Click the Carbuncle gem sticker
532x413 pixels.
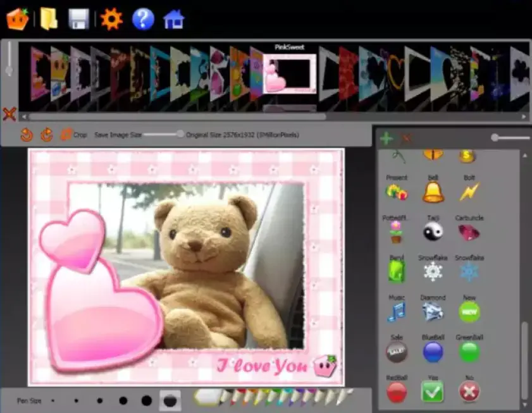[x=469, y=231]
